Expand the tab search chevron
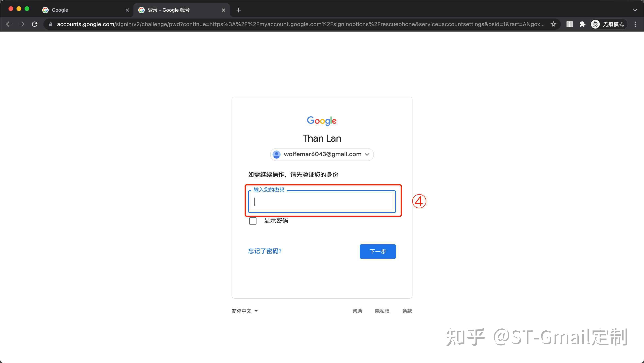Screen dimensions: 644x363 coord(635,10)
